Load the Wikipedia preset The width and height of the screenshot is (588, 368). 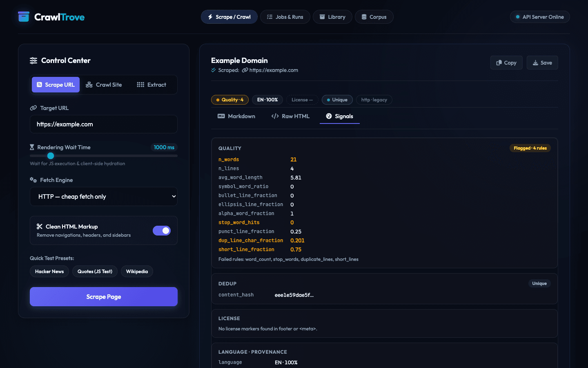point(137,272)
